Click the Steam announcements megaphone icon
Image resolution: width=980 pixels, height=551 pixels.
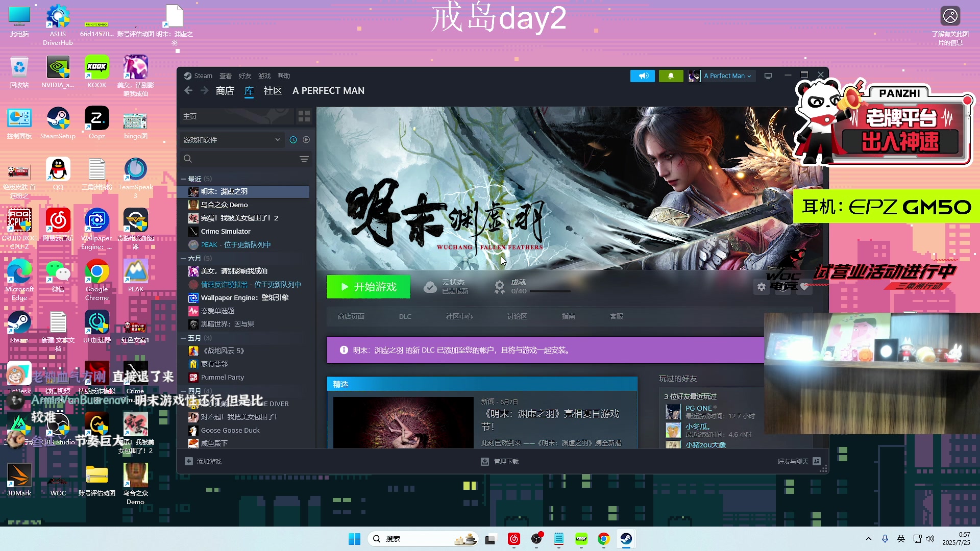click(x=643, y=76)
